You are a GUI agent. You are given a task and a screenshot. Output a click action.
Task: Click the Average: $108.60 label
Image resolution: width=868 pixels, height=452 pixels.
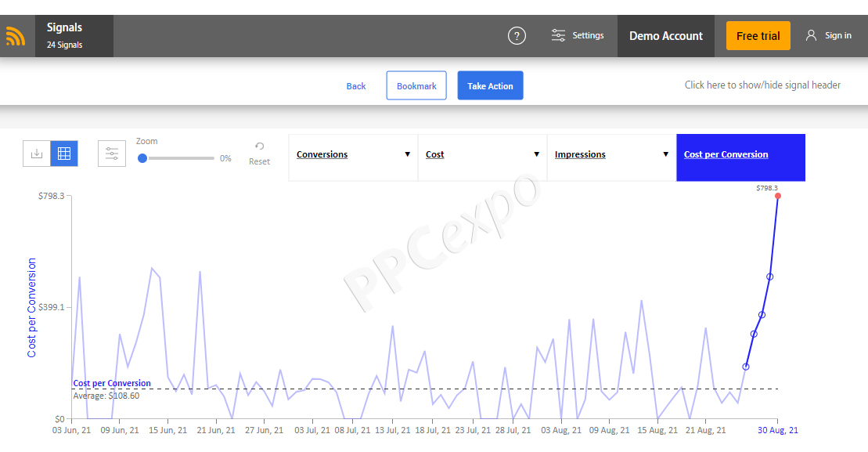pyautogui.click(x=106, y=396)
